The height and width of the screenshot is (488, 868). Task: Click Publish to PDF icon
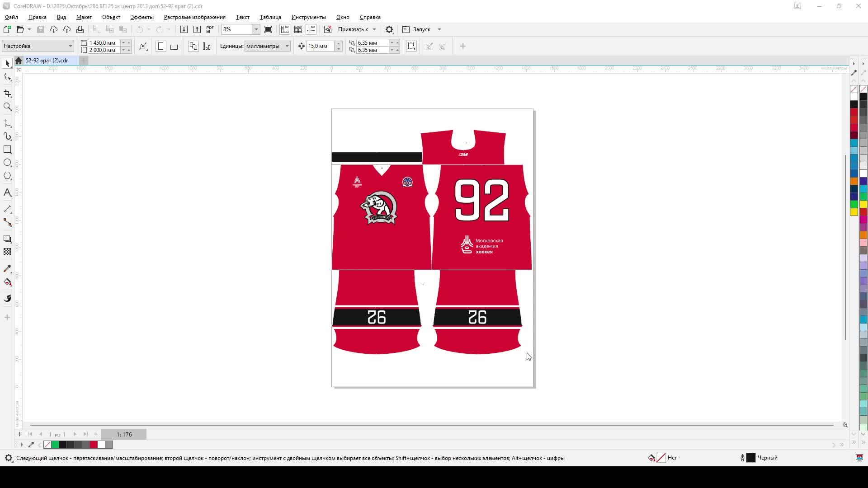(210, 29)
